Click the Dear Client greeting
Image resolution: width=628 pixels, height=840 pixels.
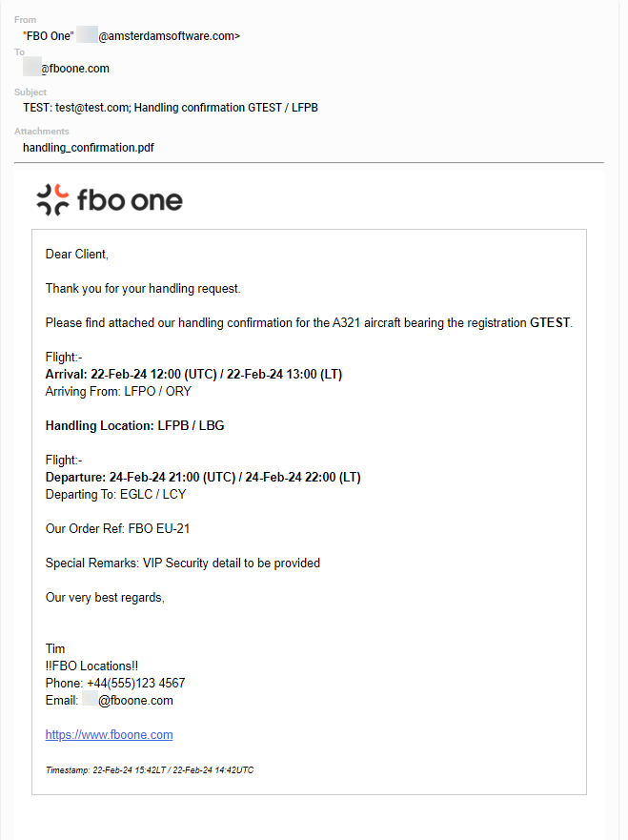[76, 254]
